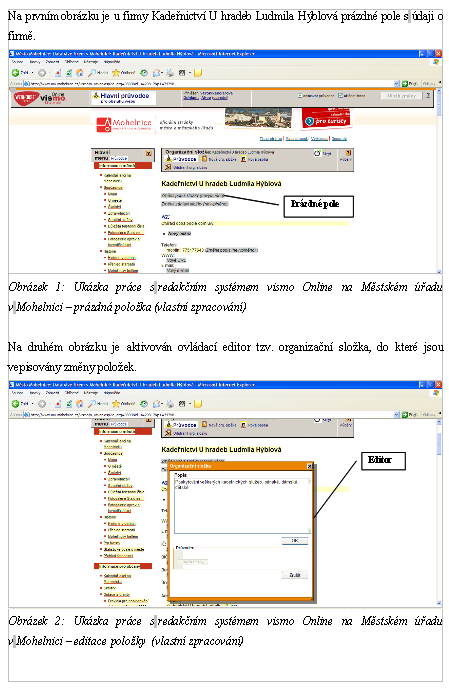Screen dimensions: 449x689
Task: Click OK in the Organizační složka editor dialog
Action: tap(295, 541)
